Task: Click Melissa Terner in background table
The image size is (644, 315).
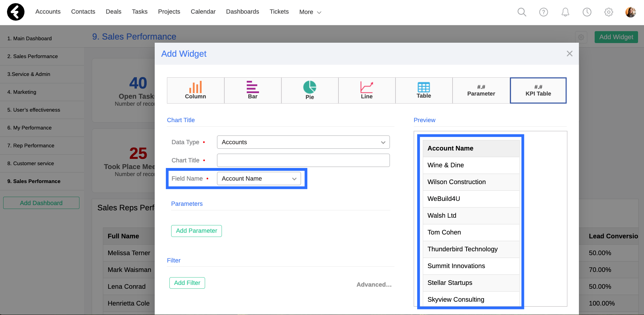Action: coord(129,253)
